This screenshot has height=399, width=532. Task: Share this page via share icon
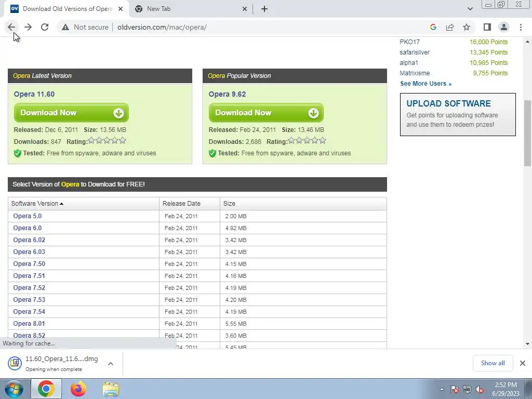[x=450, y=27]
